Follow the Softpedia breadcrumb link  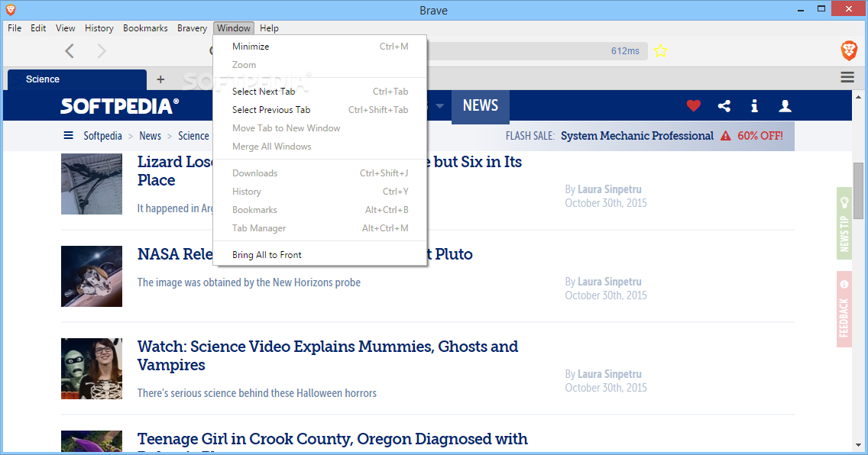[x=102, y=136]
